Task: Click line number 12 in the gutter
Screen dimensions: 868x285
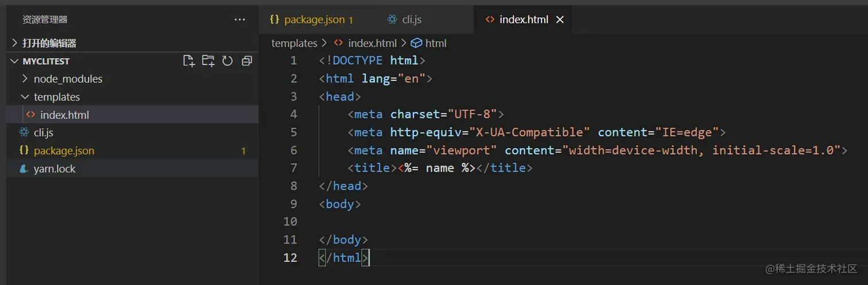Action: (x=290, y=257)
